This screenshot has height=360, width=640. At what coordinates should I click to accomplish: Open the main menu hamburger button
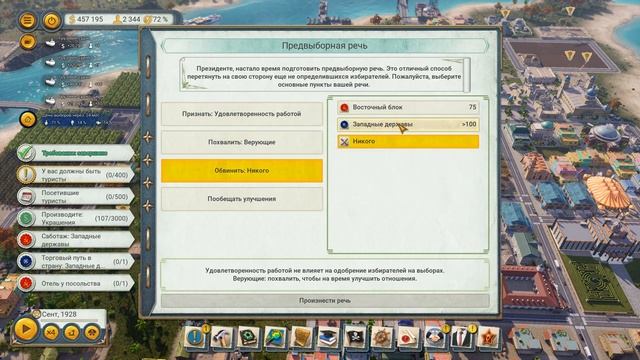(27, 20)
